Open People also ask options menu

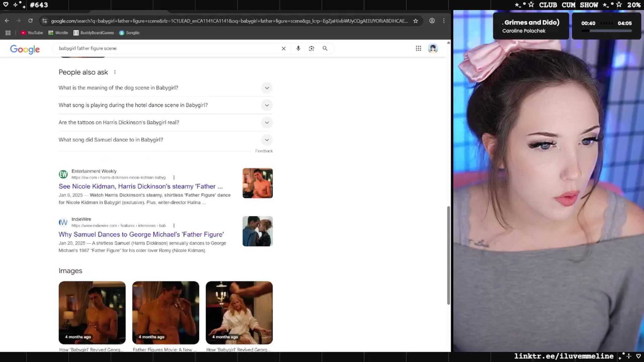pos(115,72)
